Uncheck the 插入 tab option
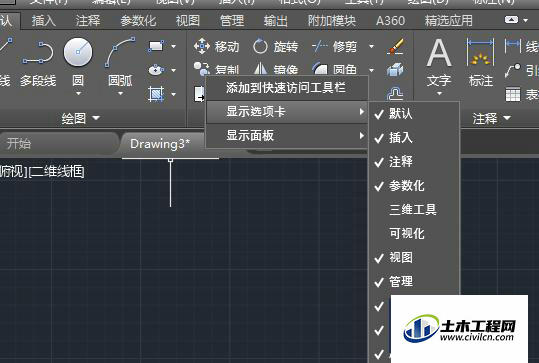Screen dimensions: 539x363 414,138
